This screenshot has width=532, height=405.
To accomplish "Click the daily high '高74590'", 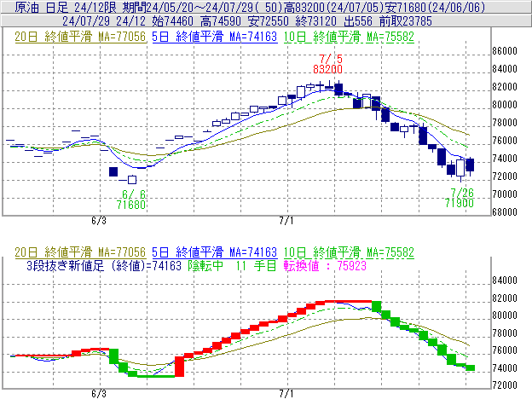I will pyautogui.click(x=221, y=21).
